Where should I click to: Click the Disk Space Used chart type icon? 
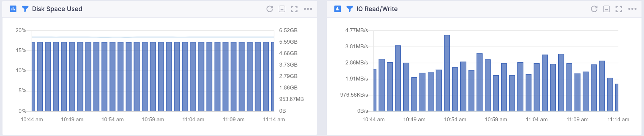tap(13, 9)
